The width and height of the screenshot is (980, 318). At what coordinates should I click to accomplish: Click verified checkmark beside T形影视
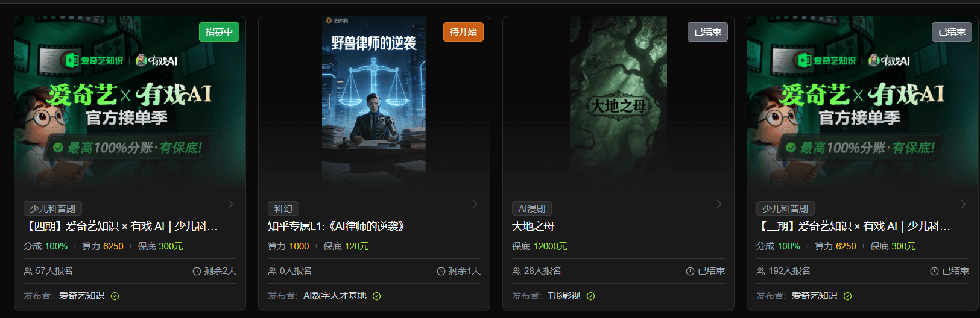[590, 296]
